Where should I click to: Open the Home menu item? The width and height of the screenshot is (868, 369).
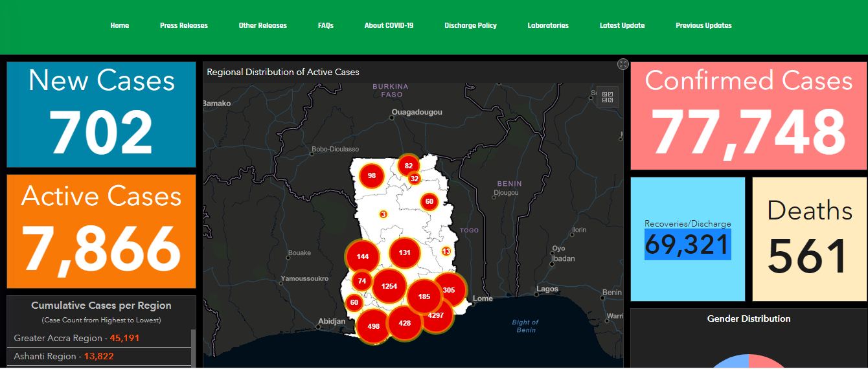(x=120, y=26)
